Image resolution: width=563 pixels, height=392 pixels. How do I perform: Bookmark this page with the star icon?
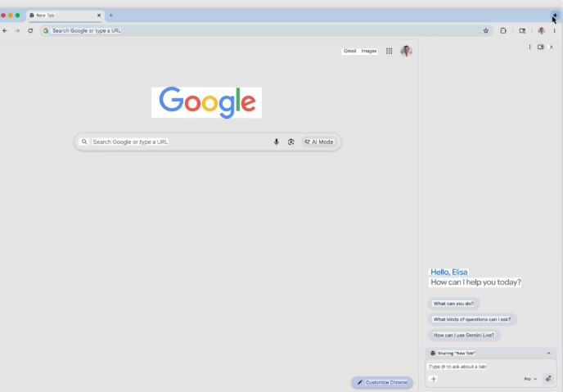point(486,30)
